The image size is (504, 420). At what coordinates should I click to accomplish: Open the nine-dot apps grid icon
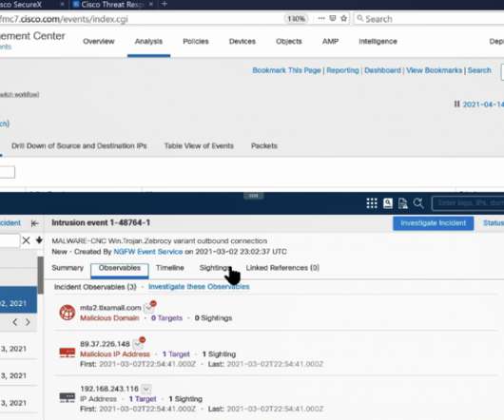pyautogui.click(x=372, y=203)
